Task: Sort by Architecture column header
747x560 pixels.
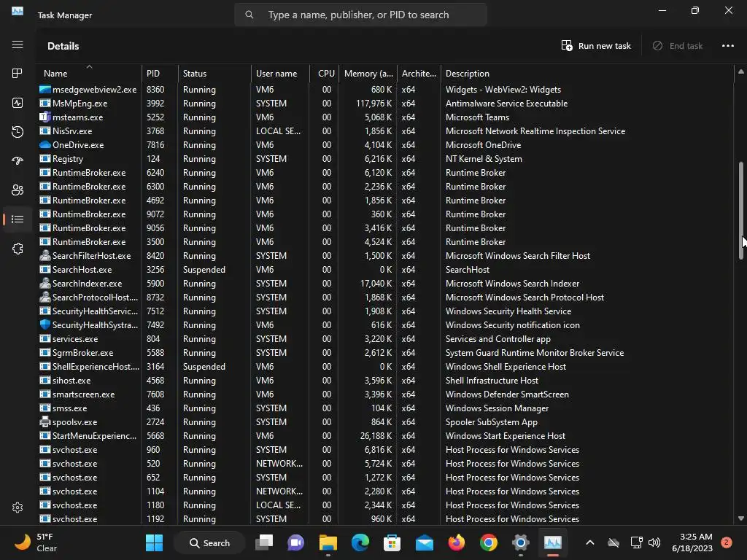Action: [x=419, y=74]
